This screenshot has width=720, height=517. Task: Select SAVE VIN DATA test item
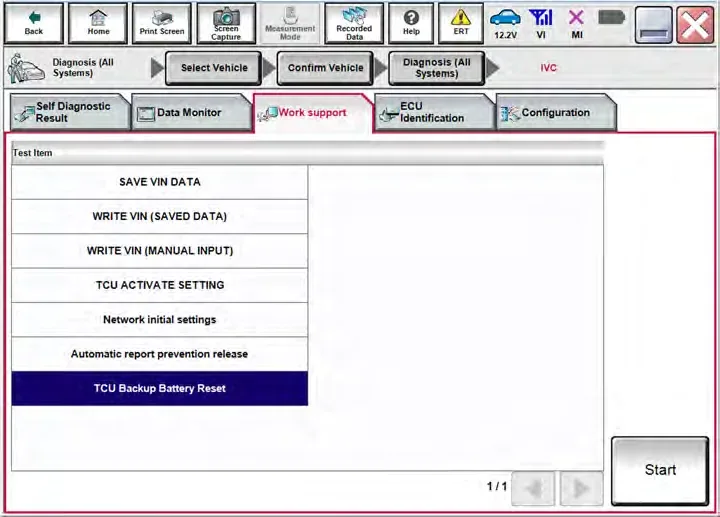tap(160, 182)
